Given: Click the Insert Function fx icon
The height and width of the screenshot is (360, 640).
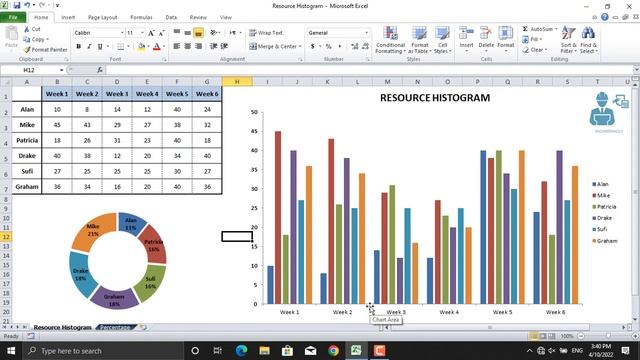Looking at the screenshot, I should pos(100,70).
